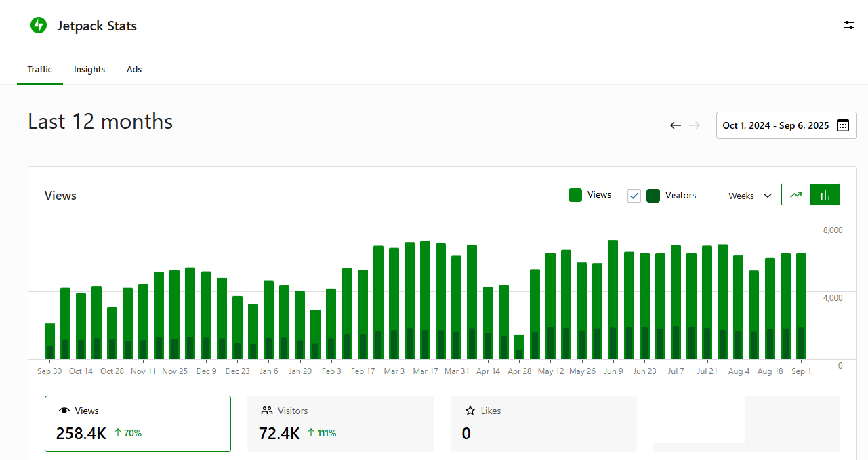Image resolution: width=868 pixels, height=460 pixels.
Task: Switch to line chart view
Action: tap(796, 194)
